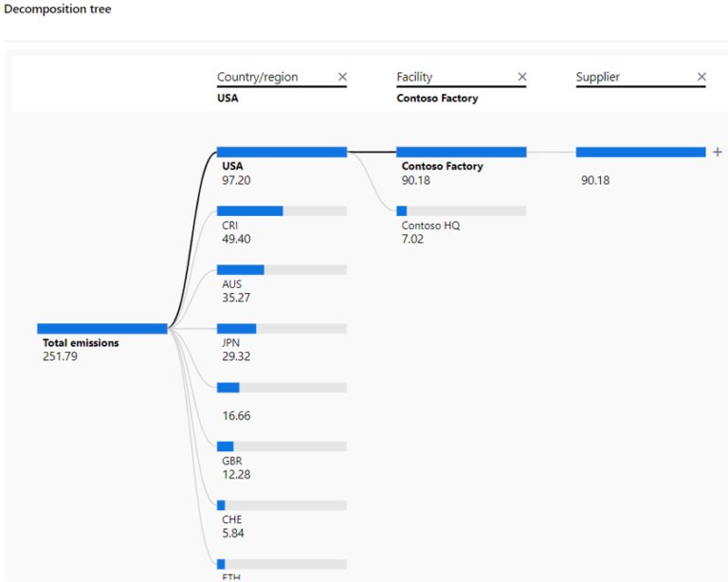This screenshot has width=728, height=582.
Task: Expand the Supplier node with plus icon
Action: point(718,152)
